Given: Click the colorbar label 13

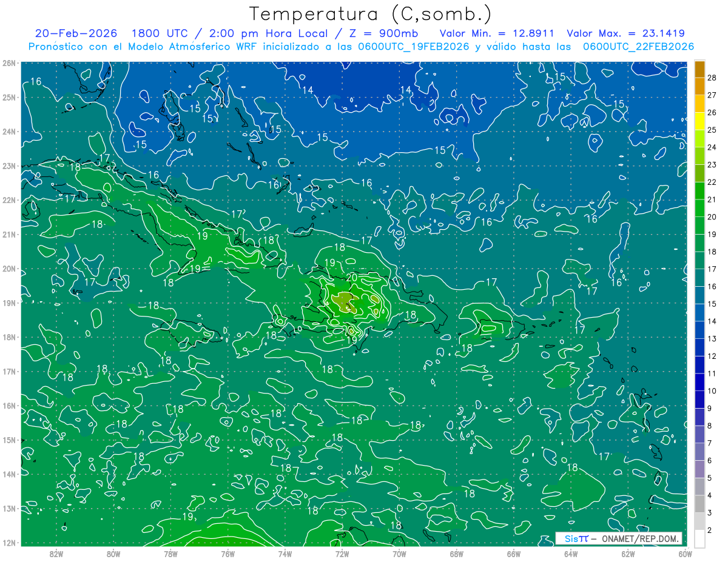Looking at the screenshot, I should click(712, 339).
